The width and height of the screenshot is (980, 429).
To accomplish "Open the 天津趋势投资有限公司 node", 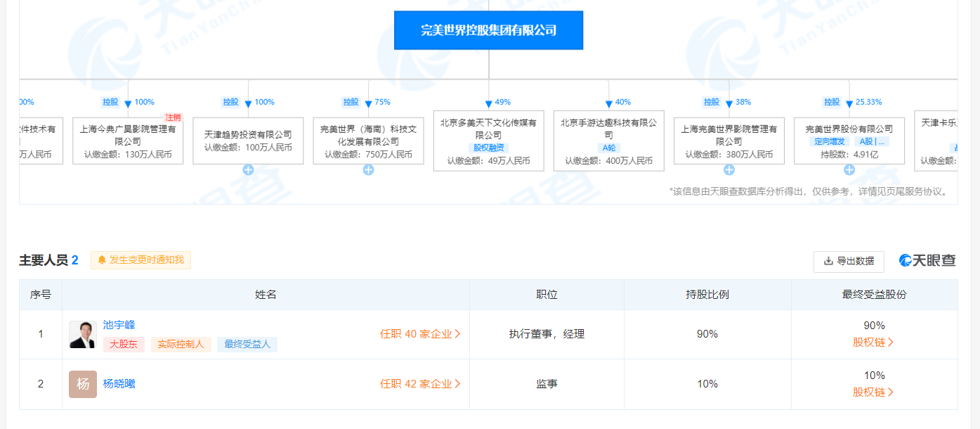I will pos(248,141).
